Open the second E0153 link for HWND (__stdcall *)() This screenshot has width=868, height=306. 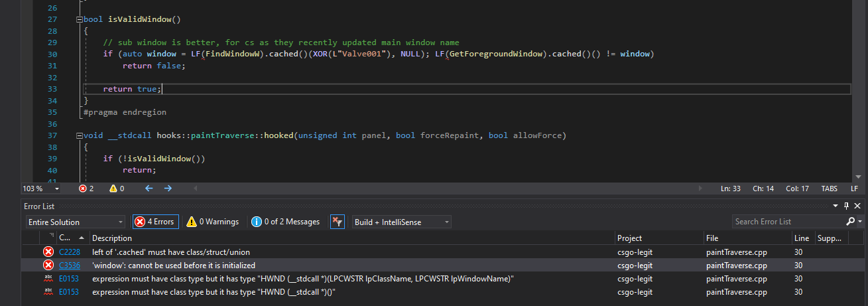click(68, 291)
